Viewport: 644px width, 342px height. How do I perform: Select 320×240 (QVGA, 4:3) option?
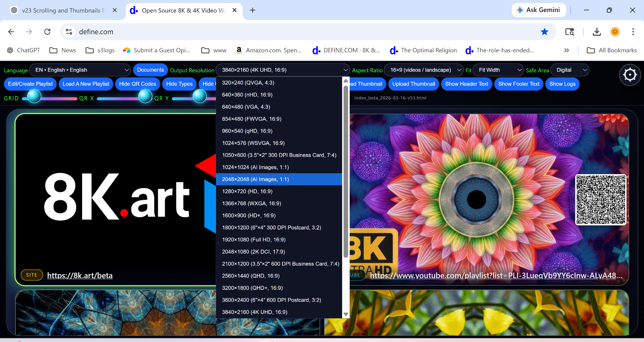click(279, 83)
